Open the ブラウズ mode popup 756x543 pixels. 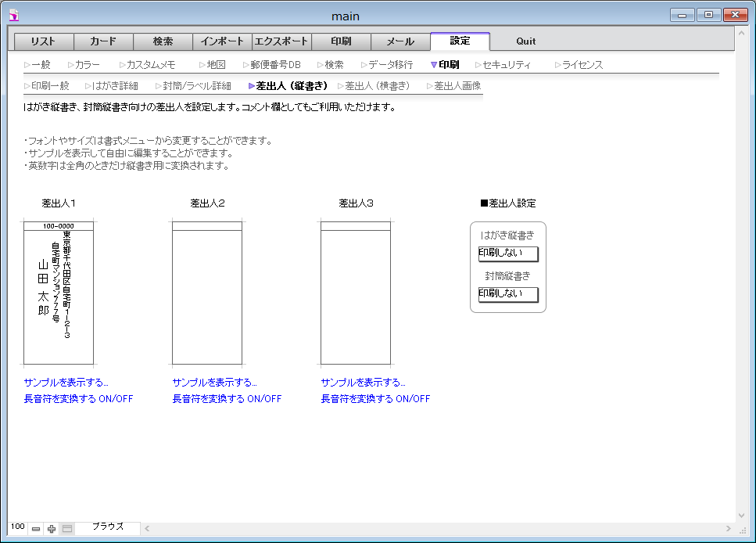coord(108,527)
